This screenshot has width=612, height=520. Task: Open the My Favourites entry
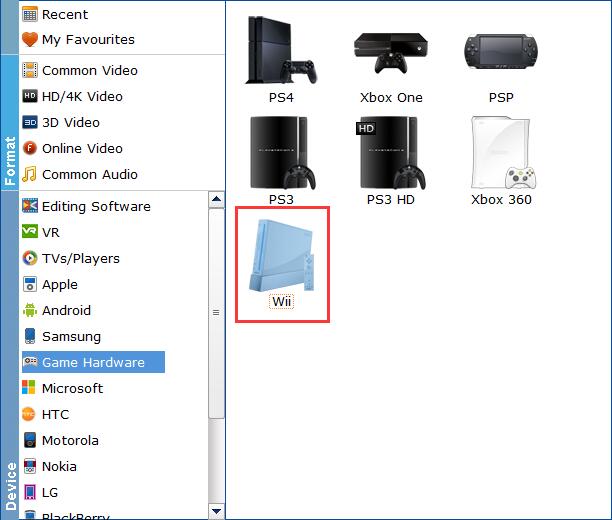(88, 40)
